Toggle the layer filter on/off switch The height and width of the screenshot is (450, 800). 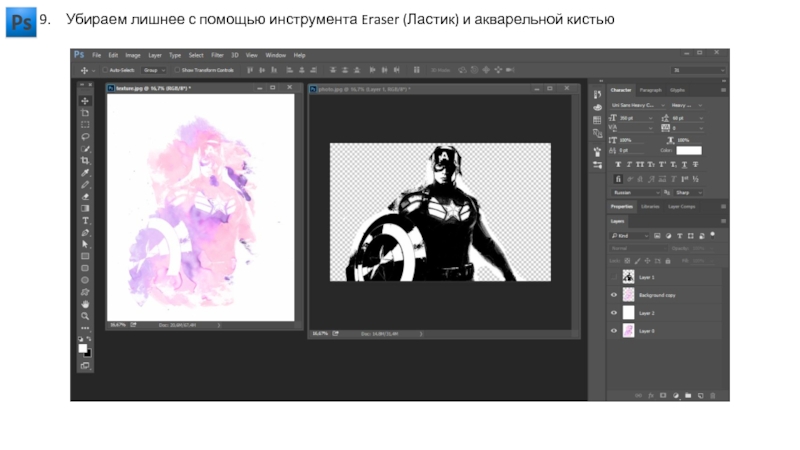pyautogui.click(x=713, y=235)
